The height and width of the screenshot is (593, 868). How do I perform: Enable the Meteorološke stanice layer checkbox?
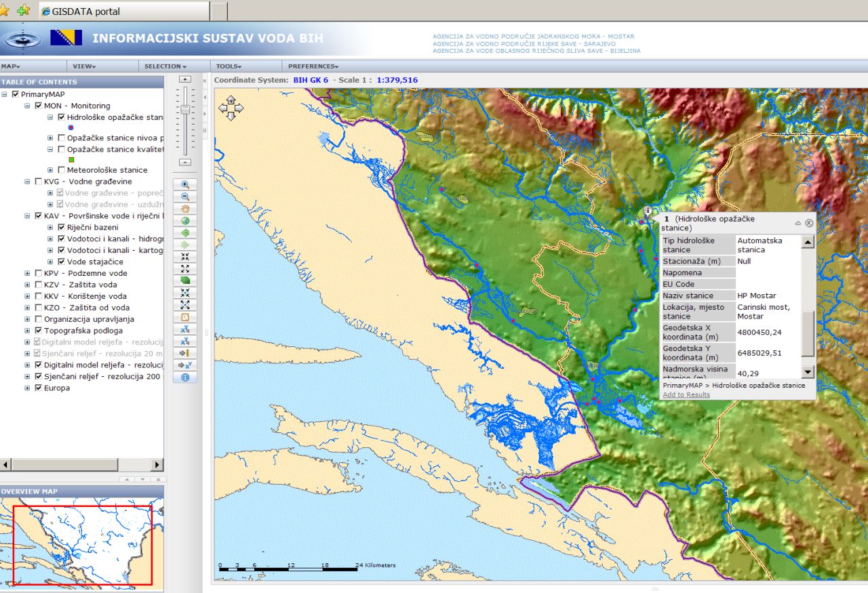click(62, 170)
